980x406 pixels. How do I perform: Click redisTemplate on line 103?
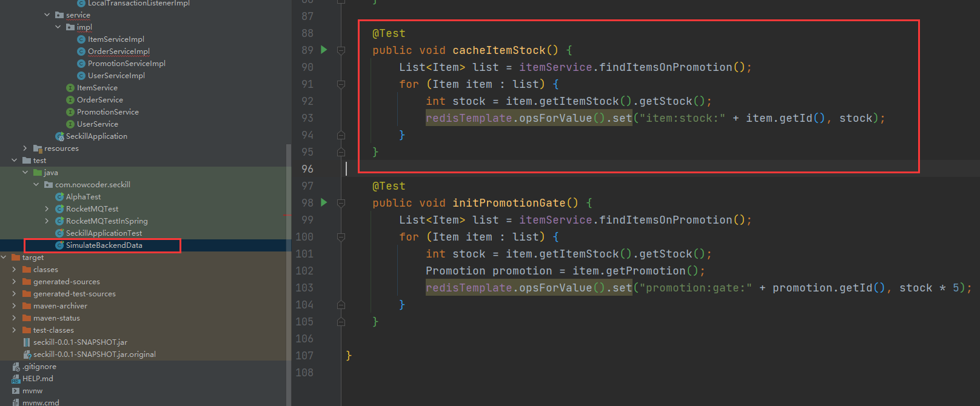click(469, 288)
